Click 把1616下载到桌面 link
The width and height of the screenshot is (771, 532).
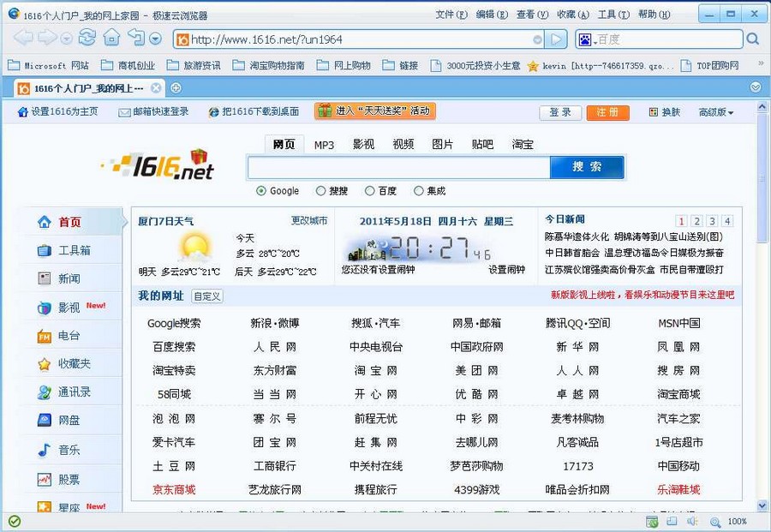click(254, 111)
